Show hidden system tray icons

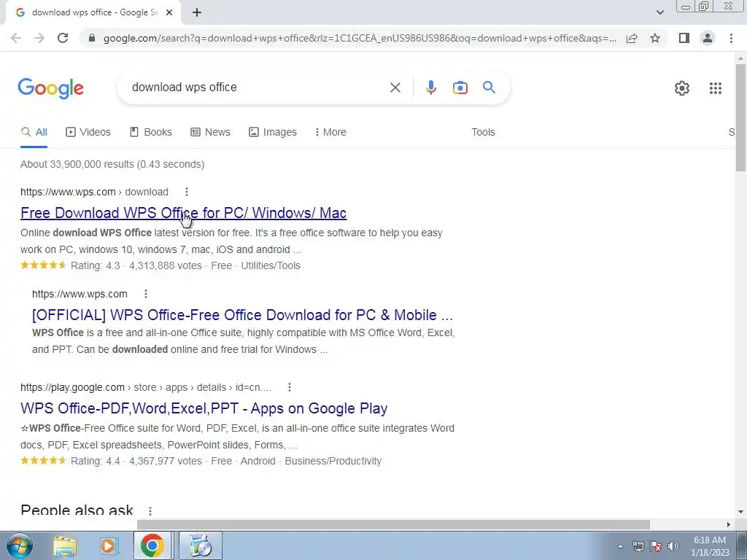pyautogui.click(x=620, y=546)
